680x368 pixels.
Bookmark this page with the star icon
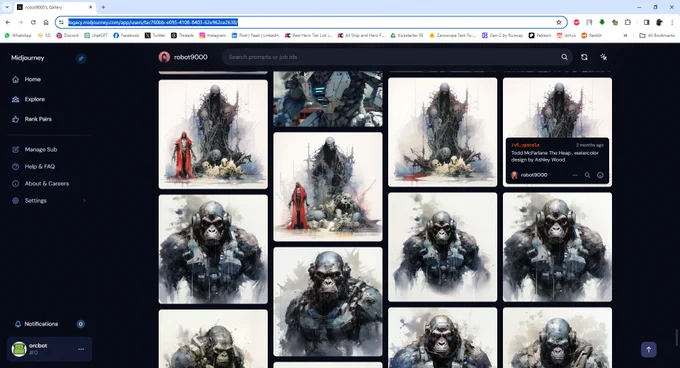tap(559, 22)
